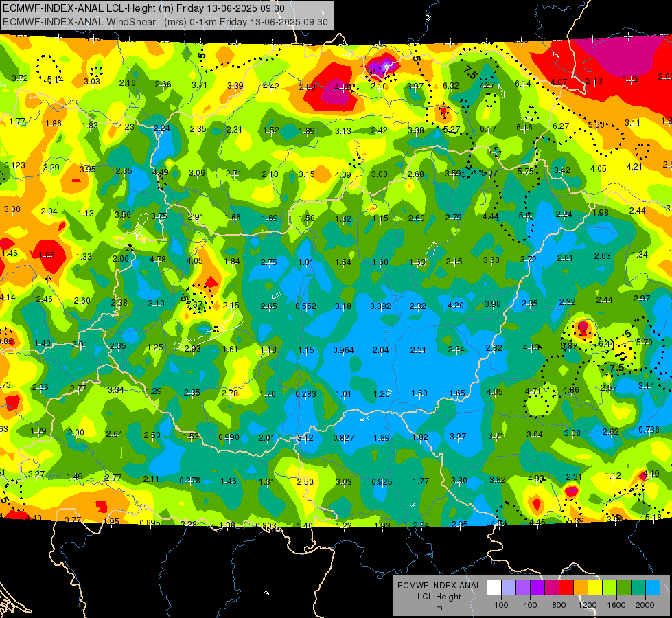
Task: Click the wind shear value 7.27
Action: pyautogui.click(x=487, y=85)
